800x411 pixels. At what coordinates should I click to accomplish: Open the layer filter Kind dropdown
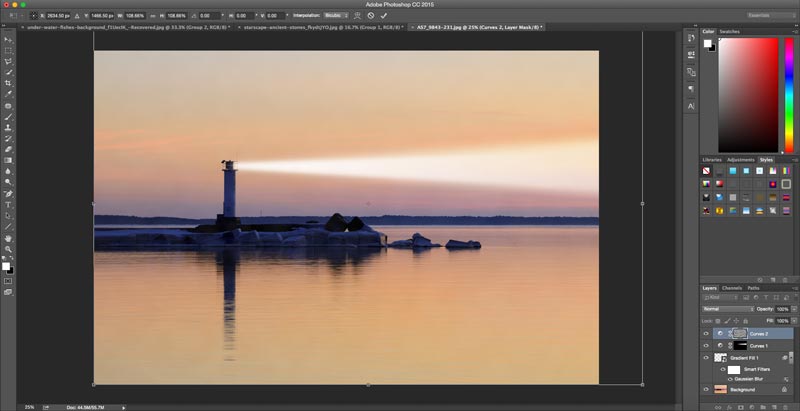[720, 297]
